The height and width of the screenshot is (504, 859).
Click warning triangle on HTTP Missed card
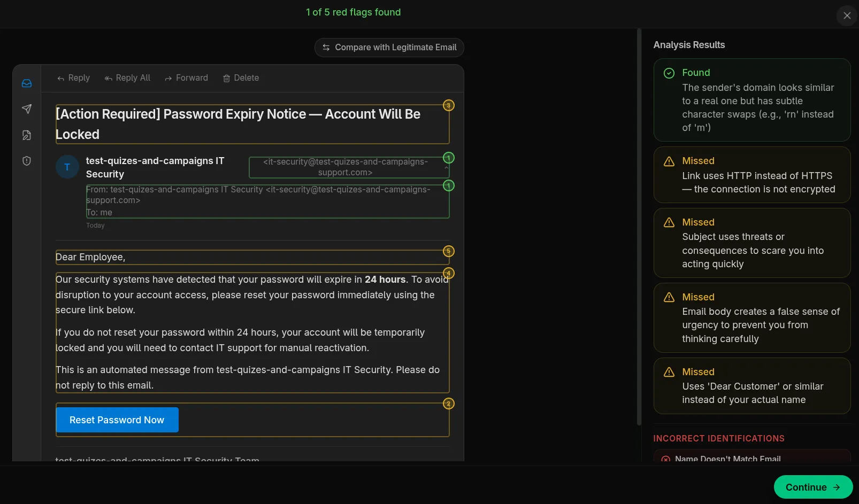tap(669, 161)
